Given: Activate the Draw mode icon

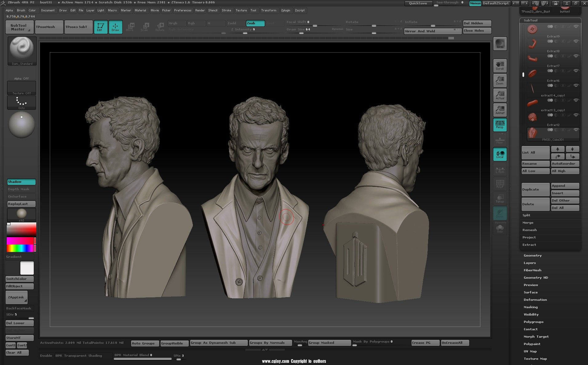Looking at the screenshot, I should pyautogui.click(x=115, y=27).
